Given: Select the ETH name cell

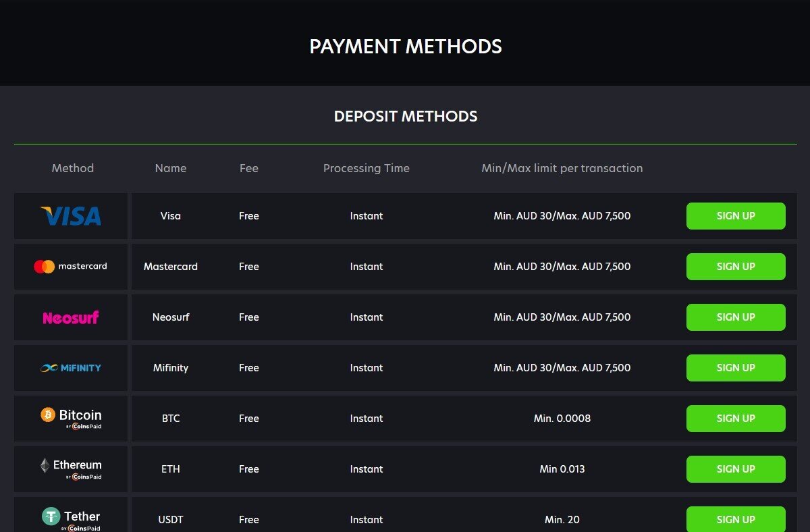Looking at the screenshot, I should (171, 469).
